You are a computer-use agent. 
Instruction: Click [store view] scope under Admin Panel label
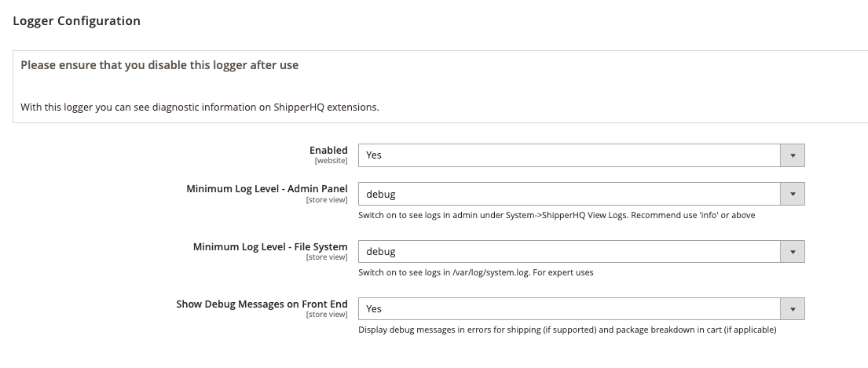click(x=326, y=199)
